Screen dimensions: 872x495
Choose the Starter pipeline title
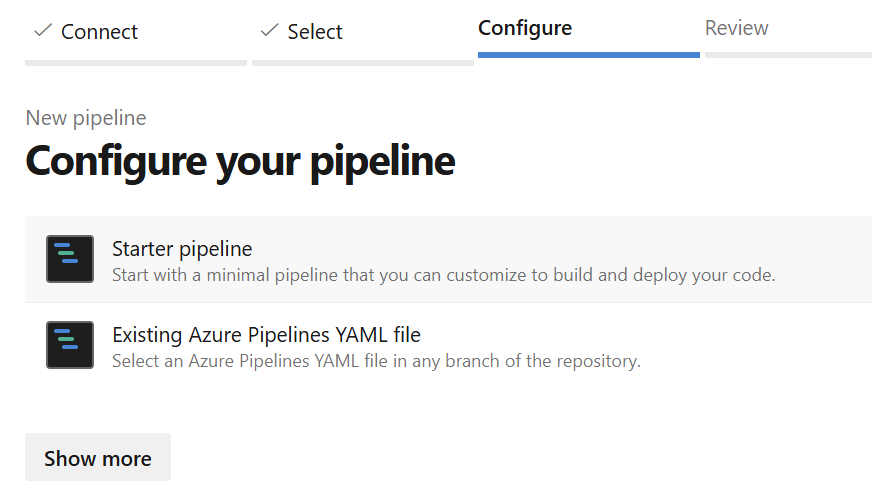click(x=182, y=248)
